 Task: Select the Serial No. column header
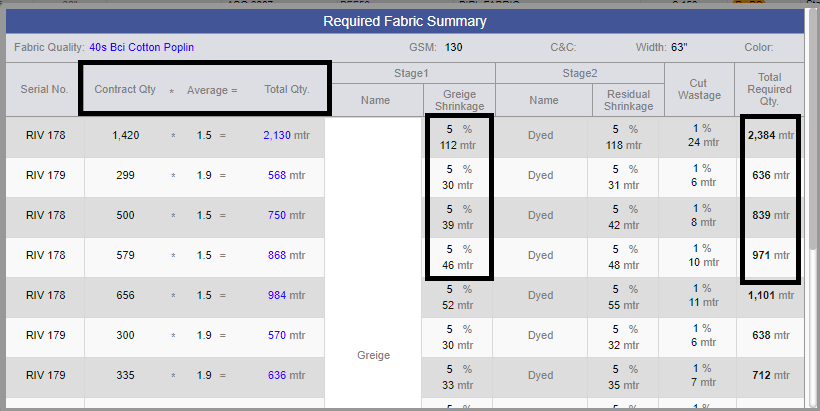point(44,89)
